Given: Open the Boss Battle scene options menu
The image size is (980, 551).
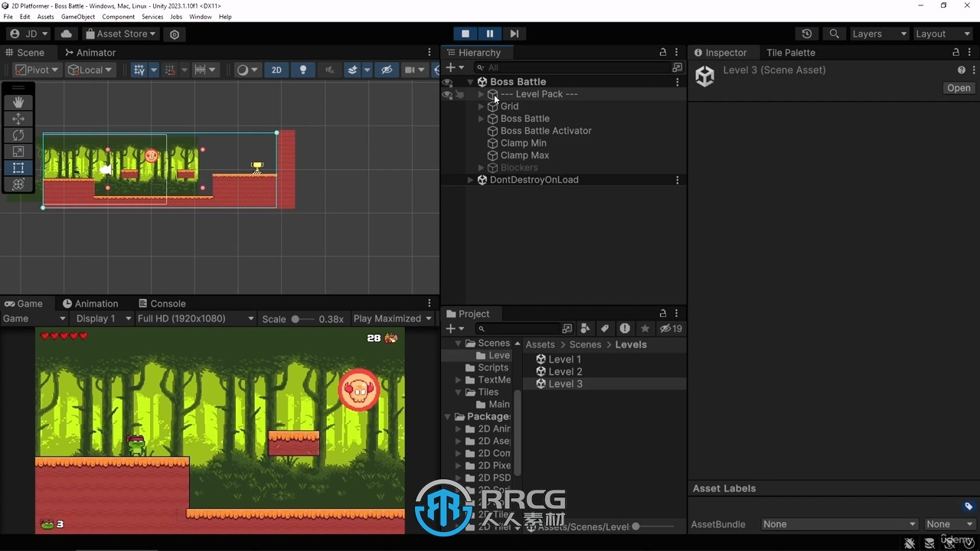Looking at the screenshot, I should point(677,82).
